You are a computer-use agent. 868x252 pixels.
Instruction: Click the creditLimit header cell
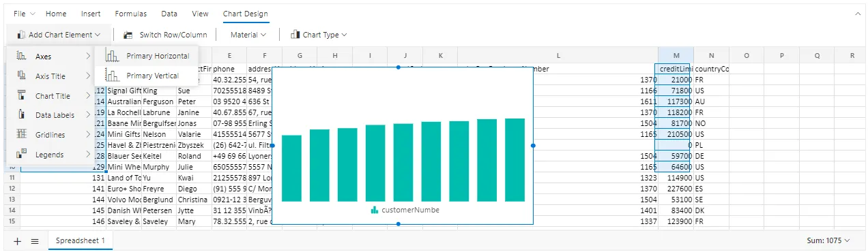pos(676,69)
